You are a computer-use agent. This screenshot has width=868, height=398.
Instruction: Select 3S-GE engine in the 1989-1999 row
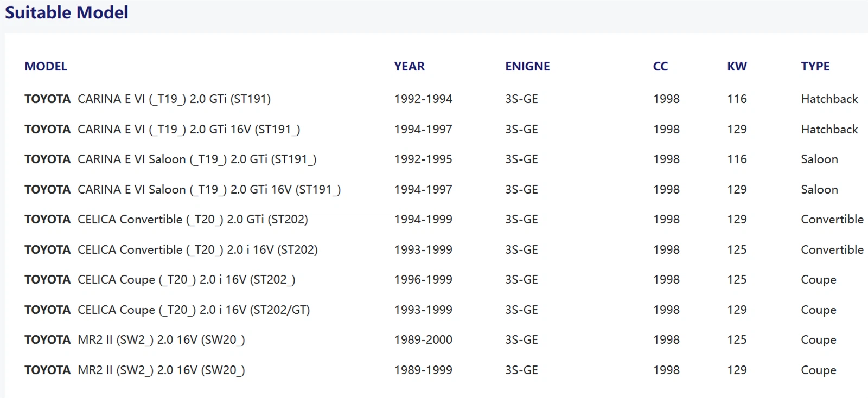point(521,370)
